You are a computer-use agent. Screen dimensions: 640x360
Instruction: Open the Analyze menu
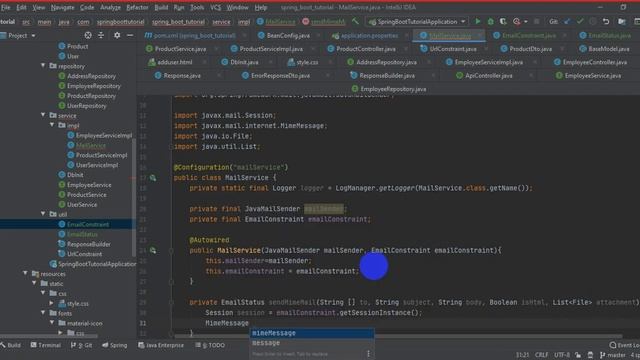tap(110, 7)
